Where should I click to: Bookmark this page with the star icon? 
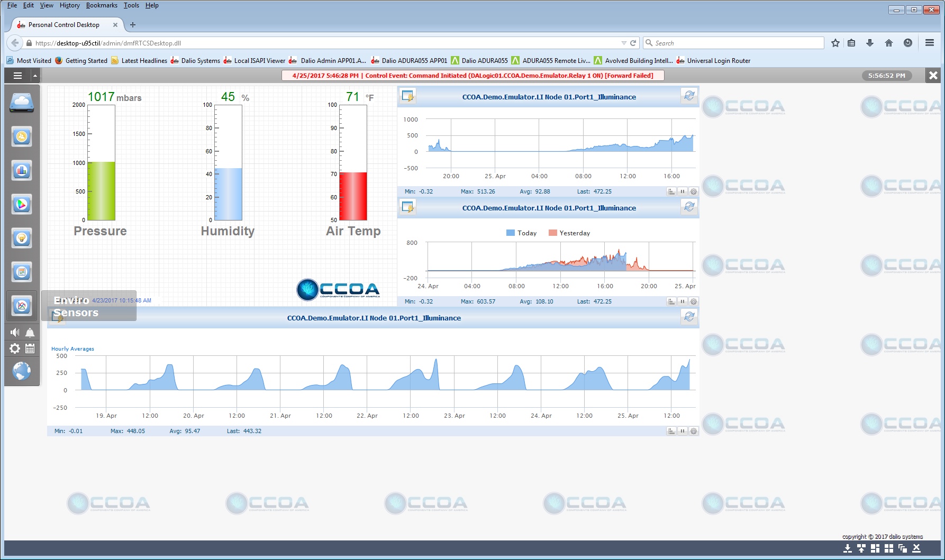pyautogui.click(x=835, y=43)
